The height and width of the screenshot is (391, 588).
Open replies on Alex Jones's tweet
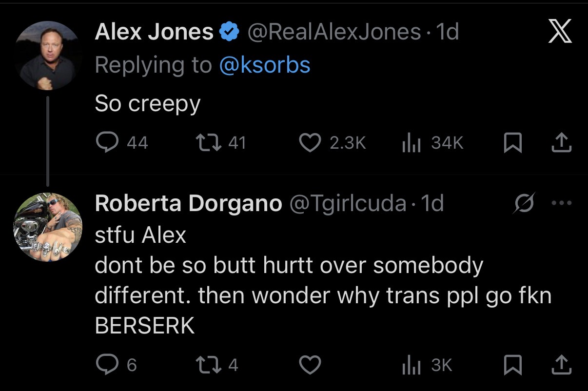(x=121, y=142)
